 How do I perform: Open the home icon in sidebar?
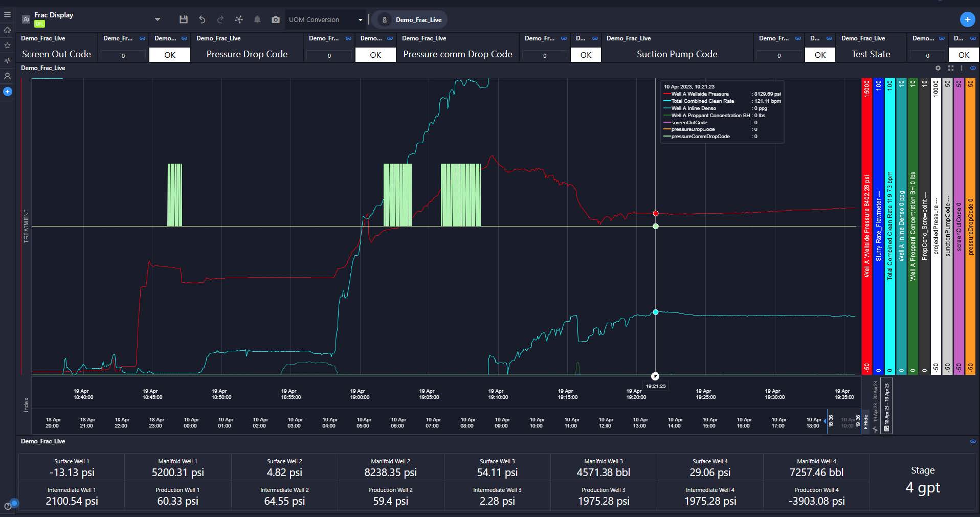[x=7, y=30]
